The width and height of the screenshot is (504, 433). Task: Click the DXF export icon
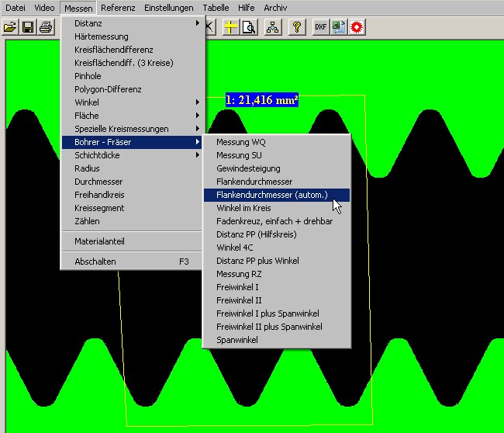pos(320,27)
